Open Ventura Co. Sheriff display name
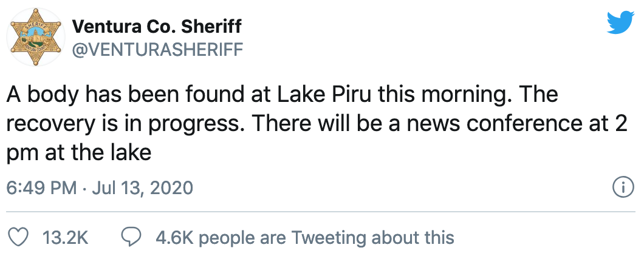Screen dimensions: 644x256 click(157, 27)
